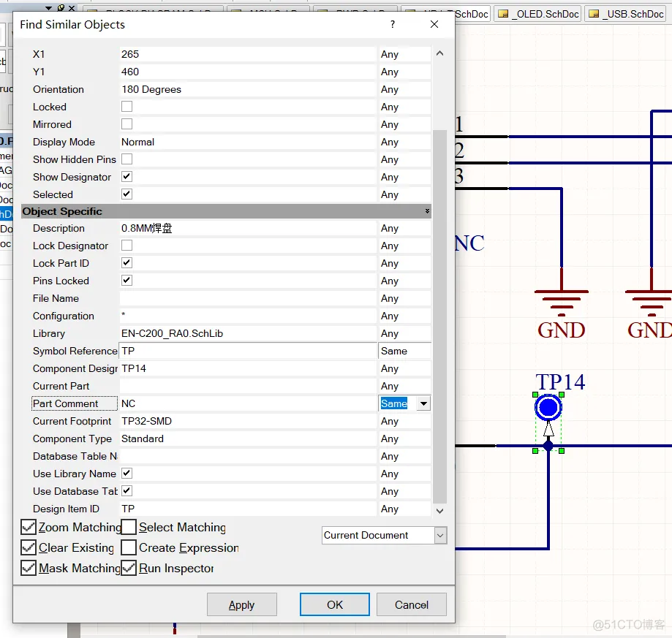The width and height of the screenshot is (672, 638).
Task: Click the Design Item ID value TP
Action: pyautogui.click(x=248, y=509)
